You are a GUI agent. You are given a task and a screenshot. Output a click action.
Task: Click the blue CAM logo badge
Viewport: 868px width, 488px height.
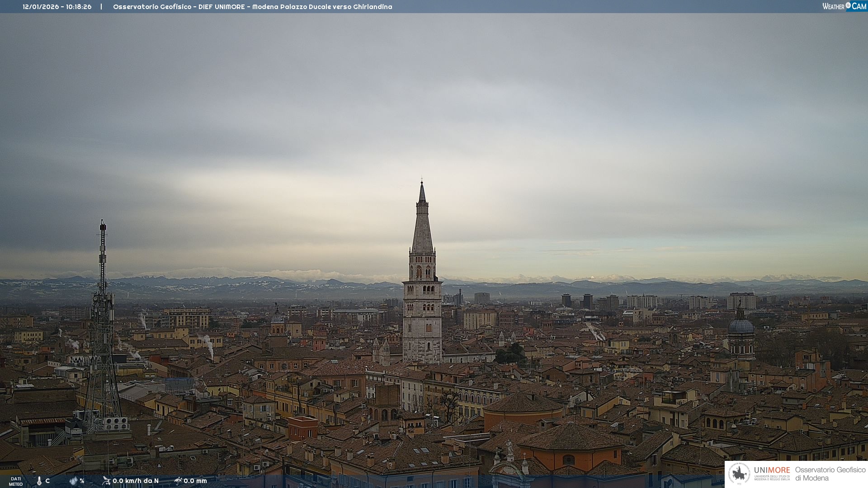(859, 6)
